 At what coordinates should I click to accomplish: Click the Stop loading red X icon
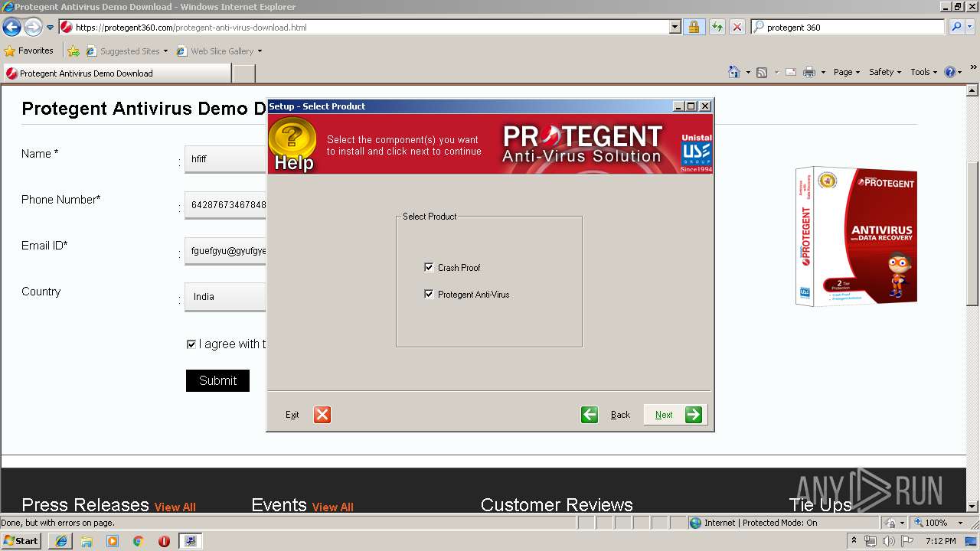click(737, 28)
